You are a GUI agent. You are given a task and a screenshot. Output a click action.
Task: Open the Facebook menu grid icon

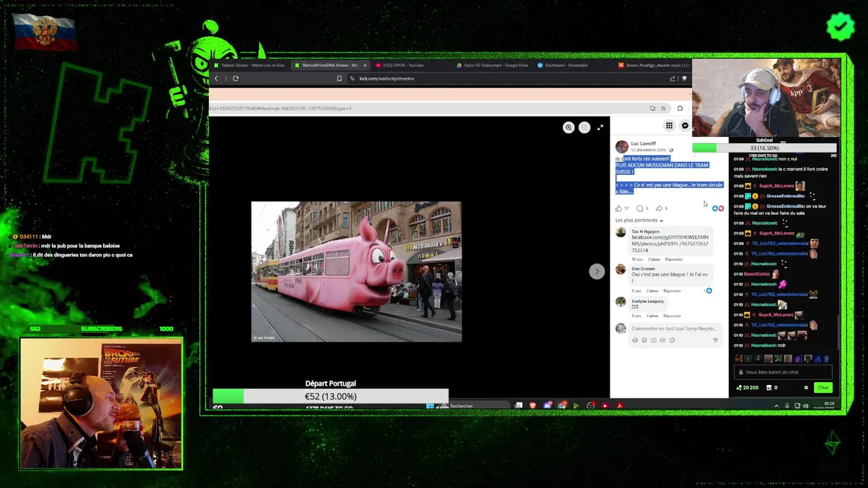(x=669, y=125)
